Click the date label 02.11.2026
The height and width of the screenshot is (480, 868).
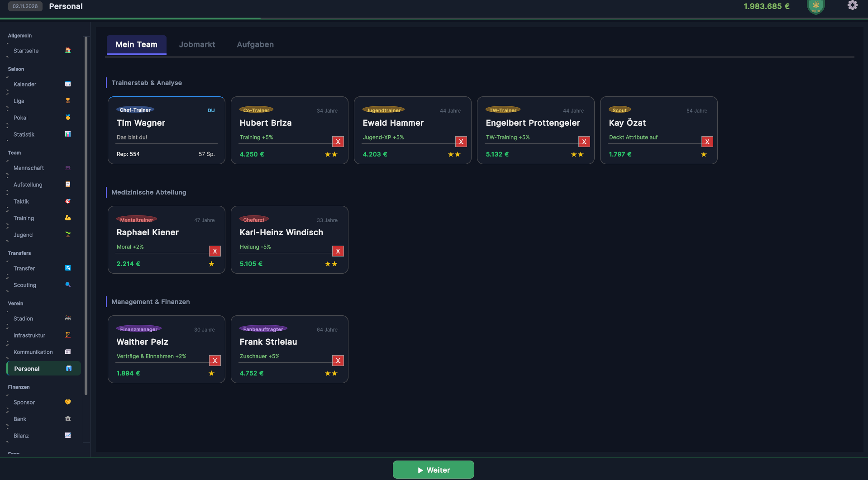pyautogui.click(x=25, y=6)
